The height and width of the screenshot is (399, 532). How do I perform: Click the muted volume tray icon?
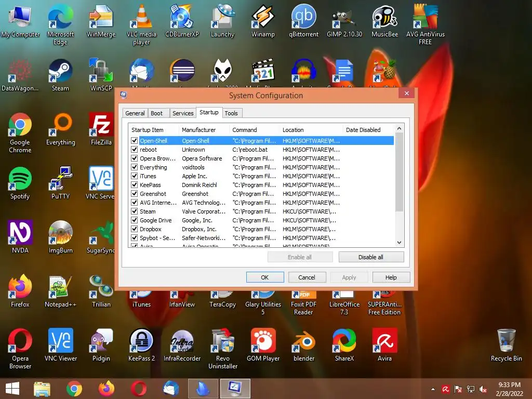click(483, 389)
